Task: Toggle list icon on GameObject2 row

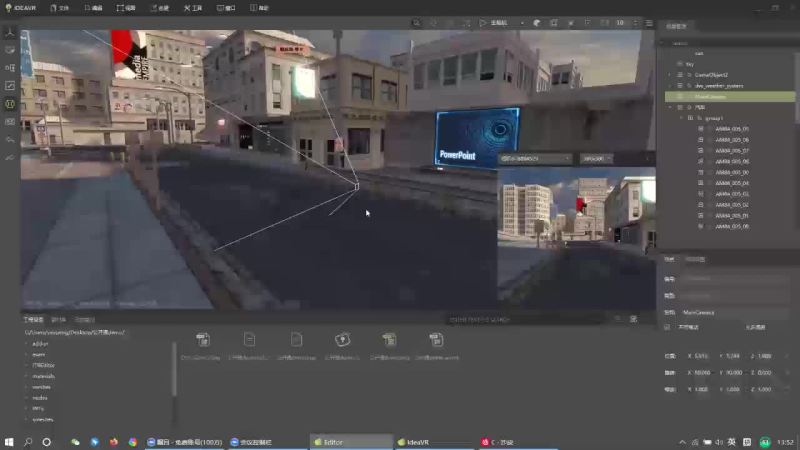Action: coord(680,75)
